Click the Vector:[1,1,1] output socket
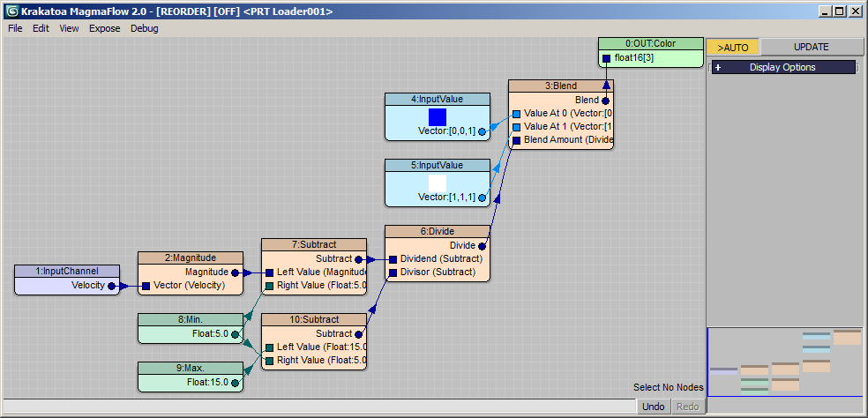The height and width of the screenshot is (418, 868). 483,198
